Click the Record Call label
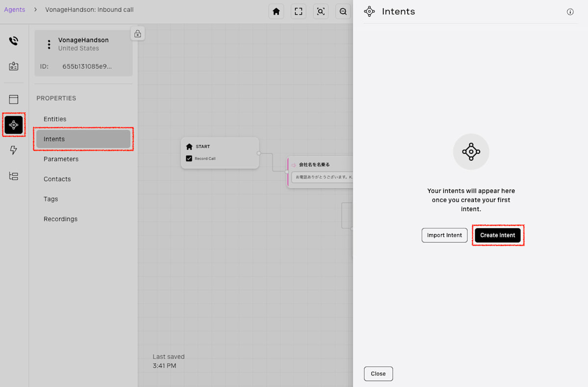 click(205, 159)
